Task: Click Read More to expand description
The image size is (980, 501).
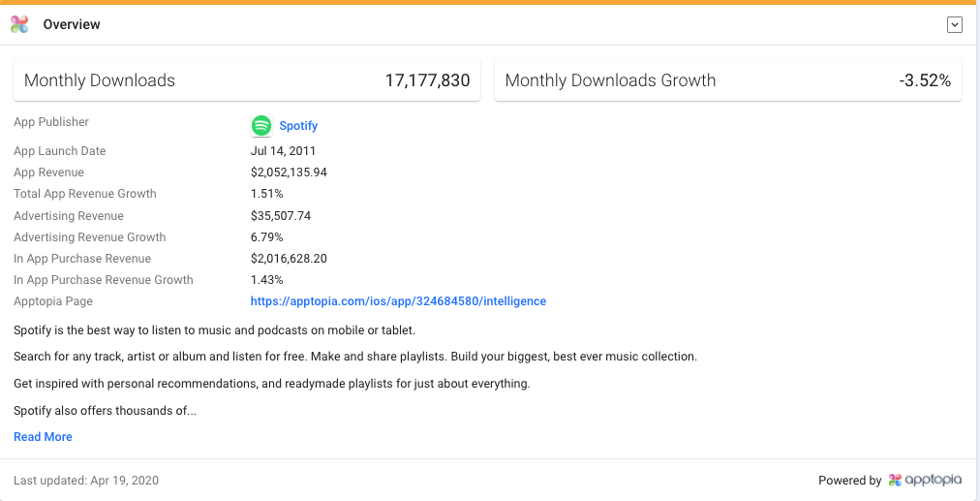Action: pos(44,437)
